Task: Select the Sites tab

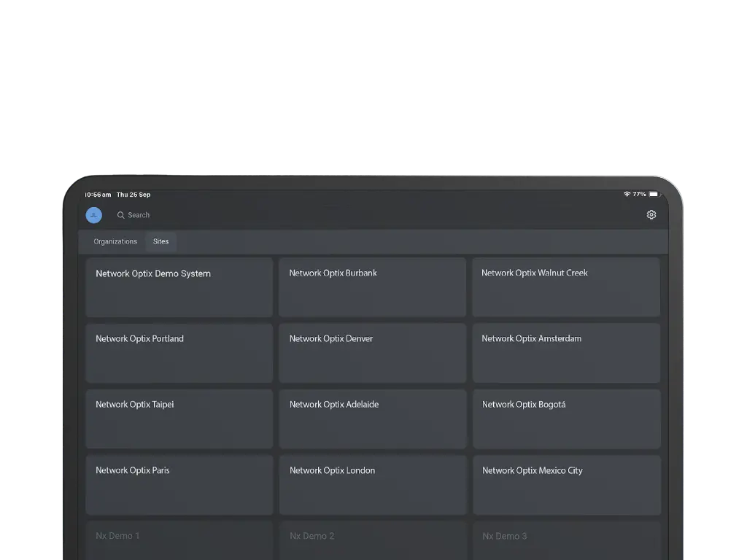Action: pos(160,241)
